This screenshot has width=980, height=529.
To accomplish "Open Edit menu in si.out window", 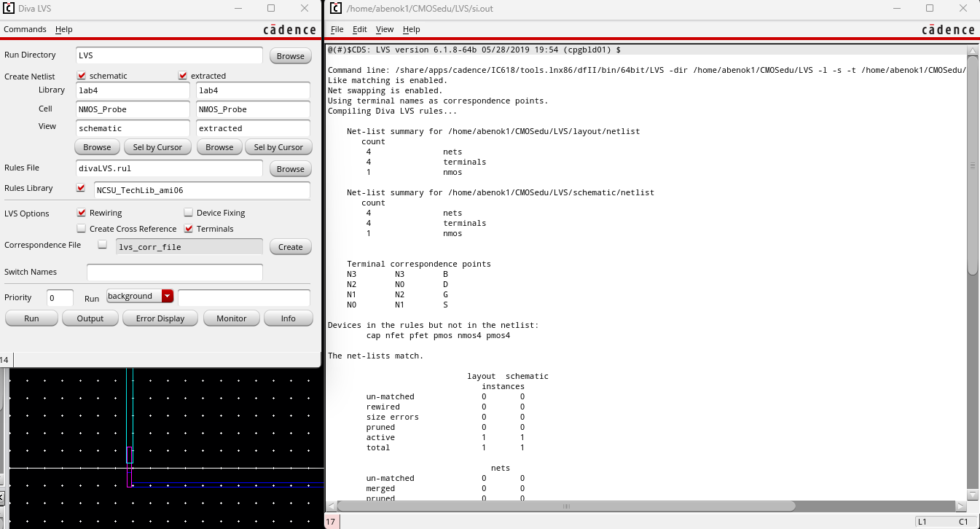I will (360, 29).
